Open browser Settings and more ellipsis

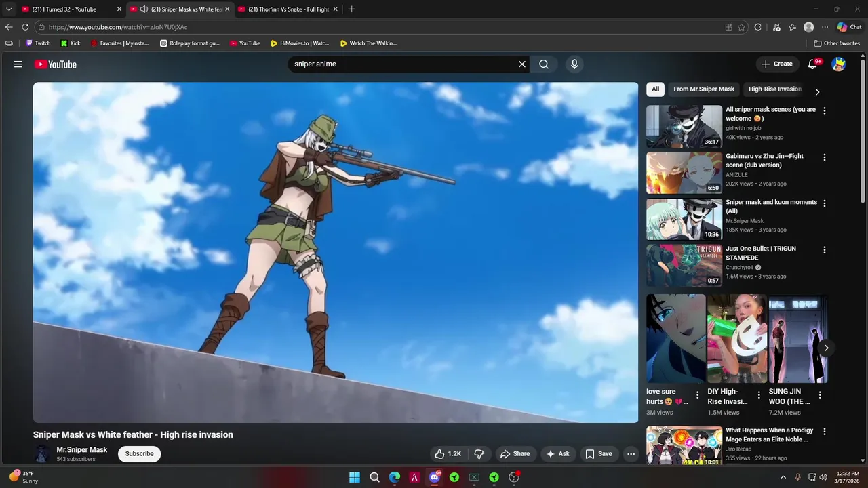coord(825,27)
